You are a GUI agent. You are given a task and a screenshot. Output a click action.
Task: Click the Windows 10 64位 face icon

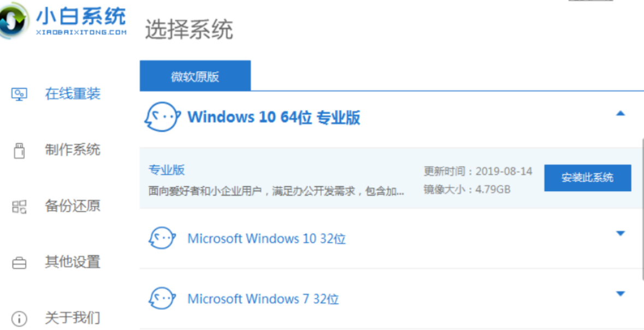click(162, 117)
